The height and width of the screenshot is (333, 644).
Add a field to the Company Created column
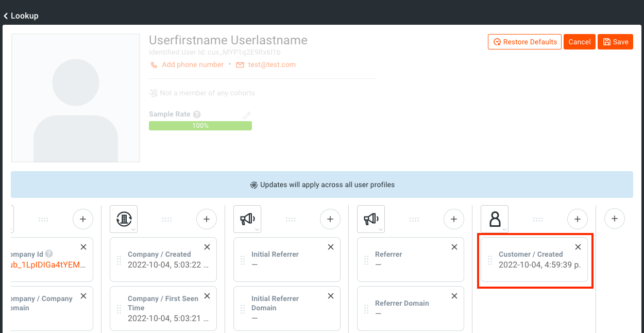206,219
